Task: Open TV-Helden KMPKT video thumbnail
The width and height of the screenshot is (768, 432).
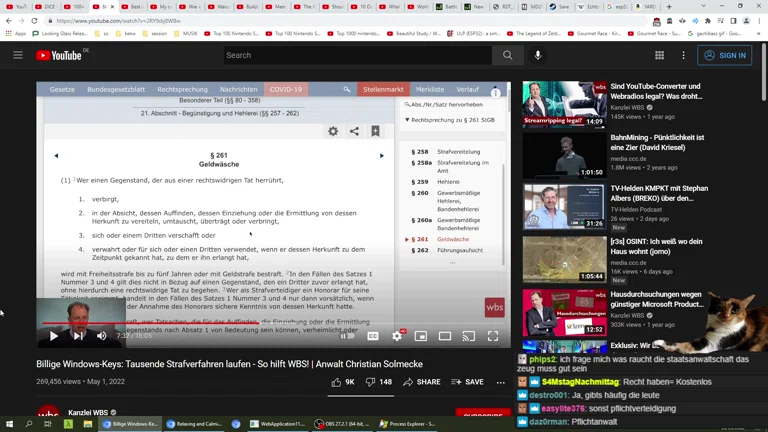Action: pos(564,207)
